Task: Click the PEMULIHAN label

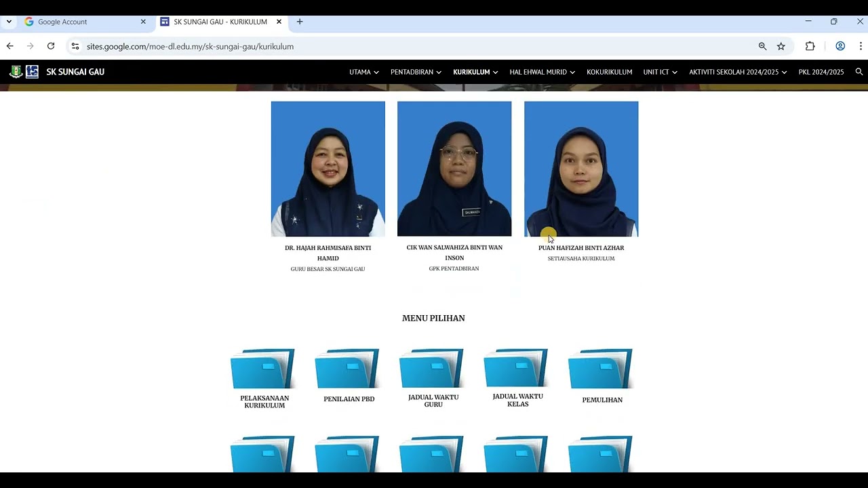Action: 602,400
